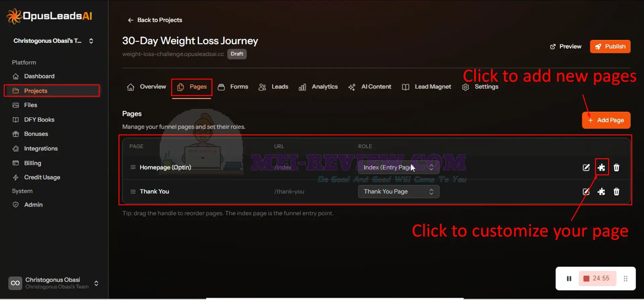Open the Christogonus Obasi account menu
Viewport: 644px width, 300px height.
[x=54, y=283]
